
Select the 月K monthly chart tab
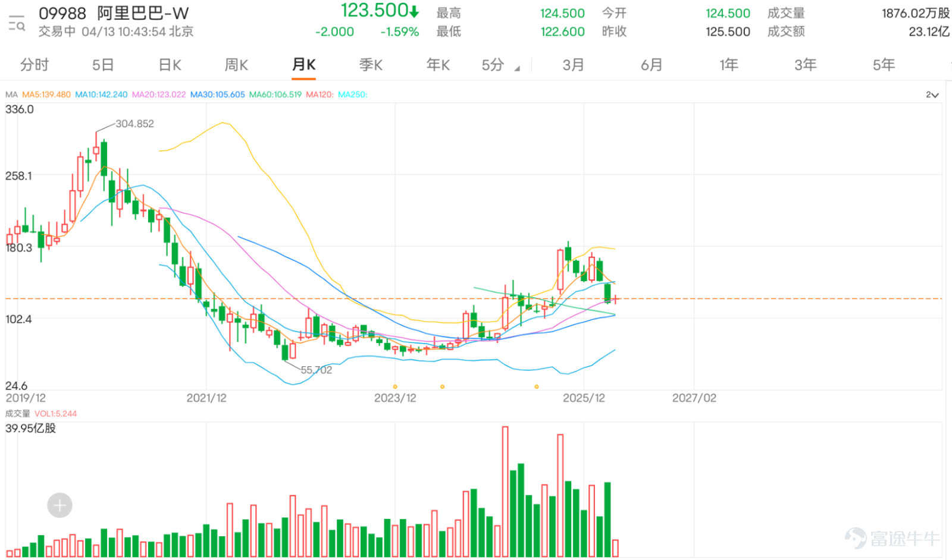click(303, 65)
